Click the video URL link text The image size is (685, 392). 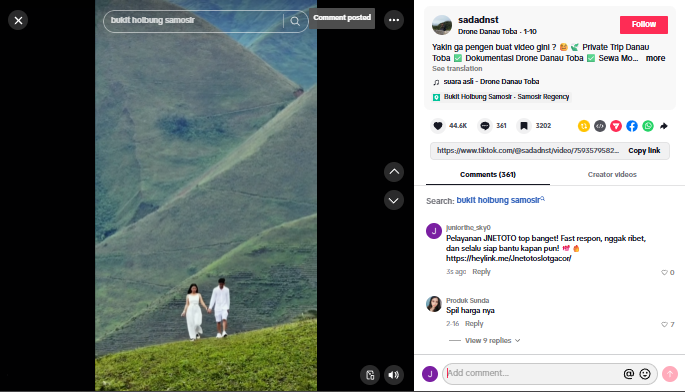click(x=528, y=150)
